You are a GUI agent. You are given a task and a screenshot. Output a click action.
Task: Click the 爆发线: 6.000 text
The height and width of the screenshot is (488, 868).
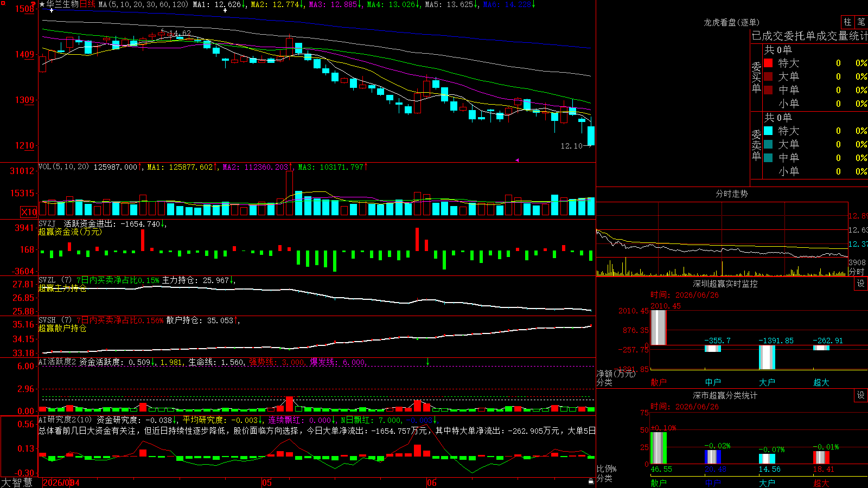337,362
